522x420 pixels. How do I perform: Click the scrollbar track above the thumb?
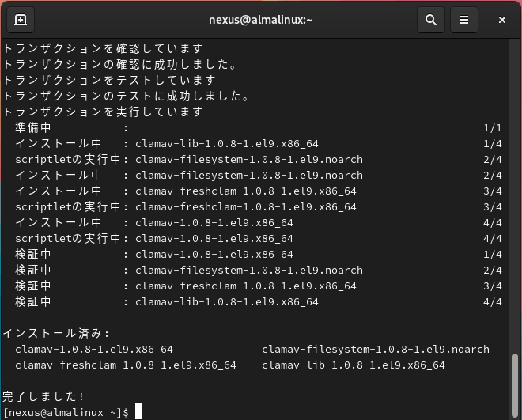tap(516, 198)
